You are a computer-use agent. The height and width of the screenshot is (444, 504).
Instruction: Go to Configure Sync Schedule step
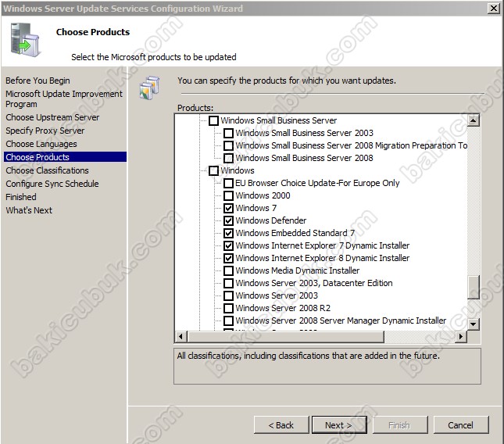coord(52,184)
